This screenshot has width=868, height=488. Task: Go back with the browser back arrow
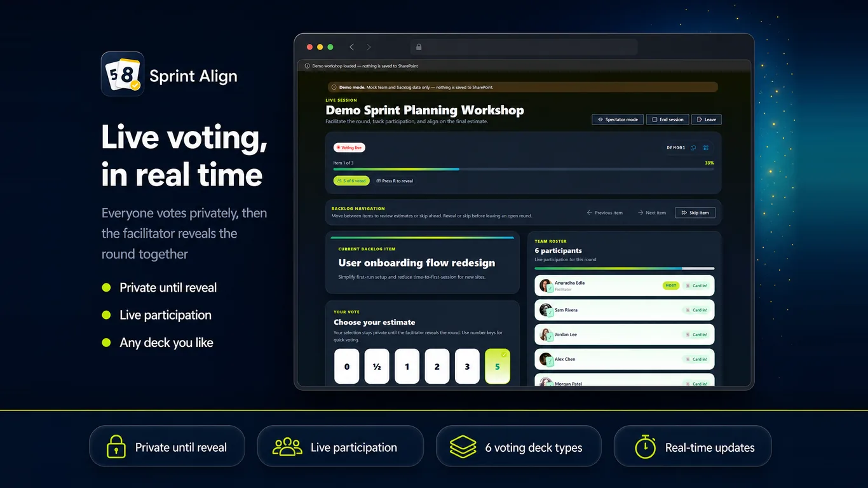pyautogui.click(x=352, y=47)
